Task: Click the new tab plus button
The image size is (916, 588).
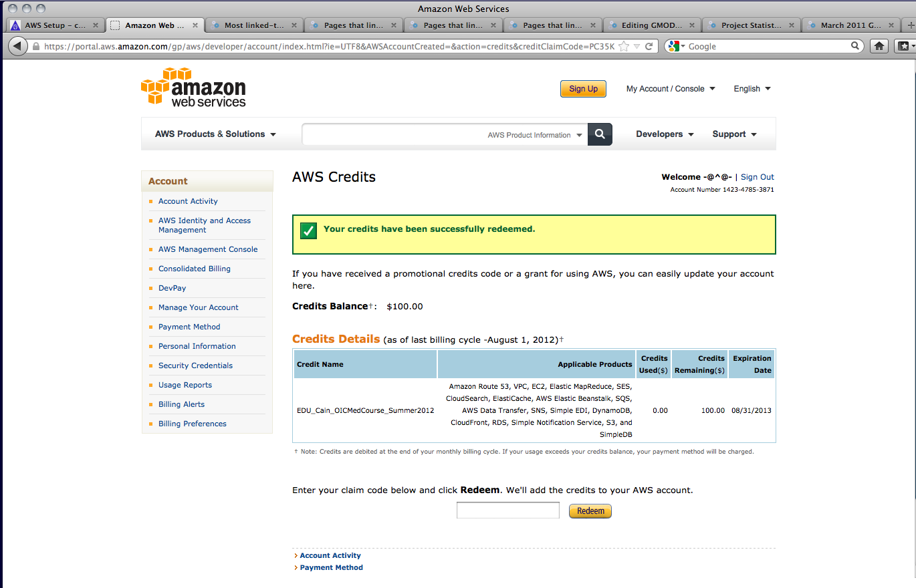Action: pos(910,25)
